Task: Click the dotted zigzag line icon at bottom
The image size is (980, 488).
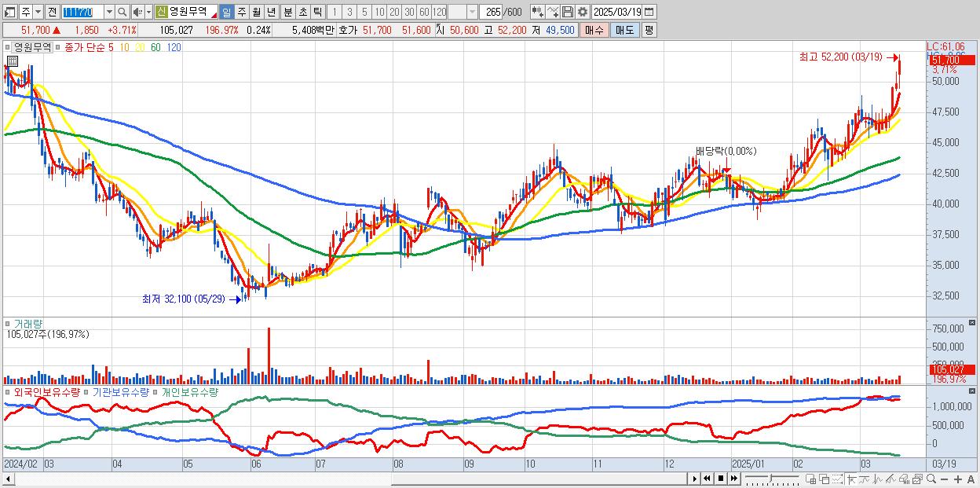Action: click(x=837, y=479)
